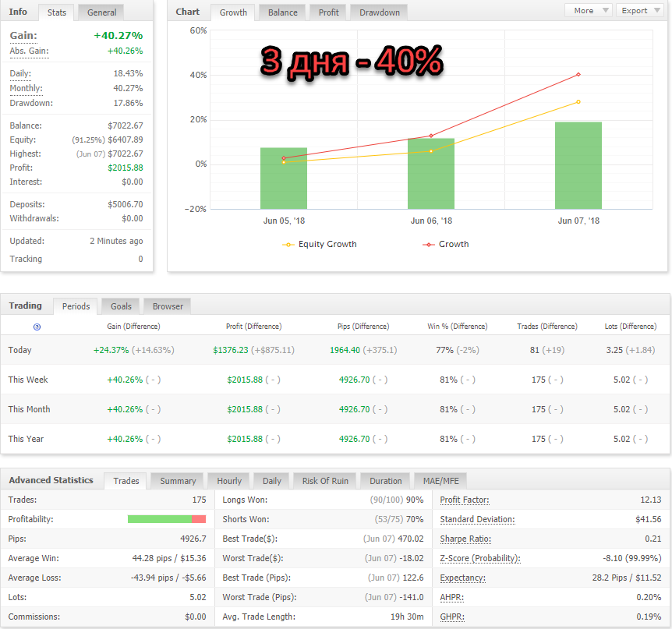Click the Gain: label in Info panel
Screen dimensions: 672x629
[x=23, y=36]
